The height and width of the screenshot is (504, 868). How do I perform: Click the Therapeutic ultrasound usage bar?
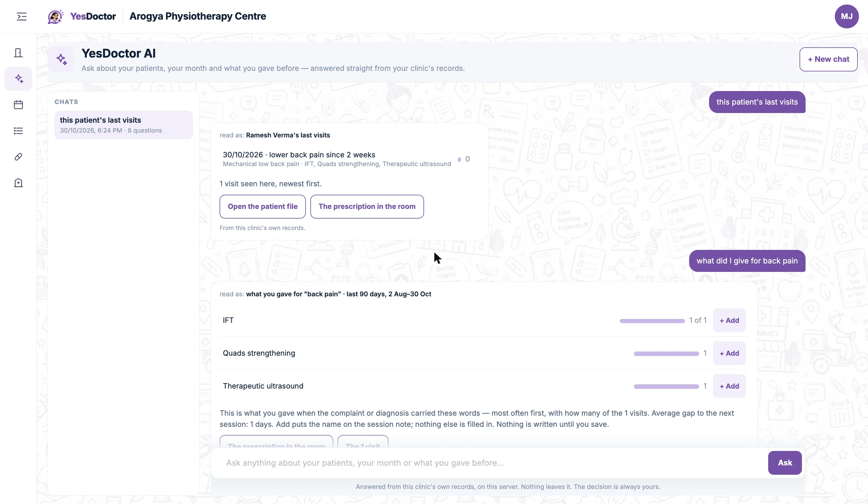coord(666,387)
